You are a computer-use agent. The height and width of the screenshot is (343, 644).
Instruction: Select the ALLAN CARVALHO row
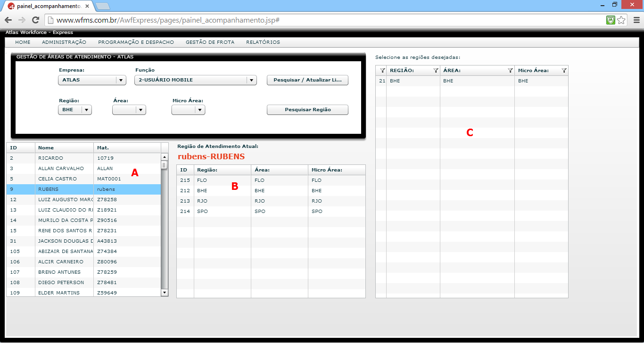coord(83,169)
